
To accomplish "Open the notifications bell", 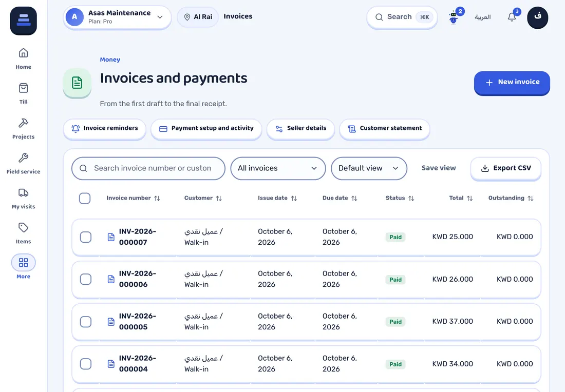I will click(512, 17).
